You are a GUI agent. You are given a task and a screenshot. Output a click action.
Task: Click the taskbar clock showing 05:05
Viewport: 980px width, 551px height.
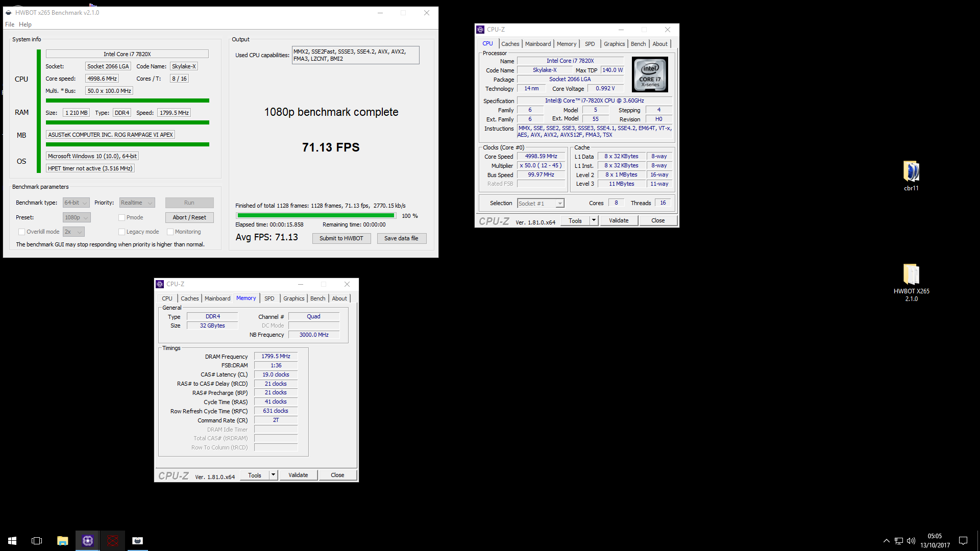tap(935, 540)
